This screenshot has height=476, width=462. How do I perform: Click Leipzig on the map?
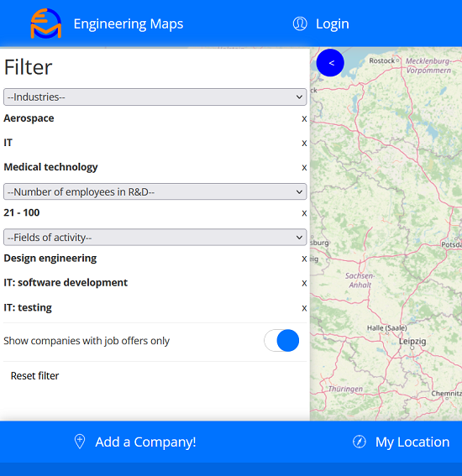click(412, 341)
